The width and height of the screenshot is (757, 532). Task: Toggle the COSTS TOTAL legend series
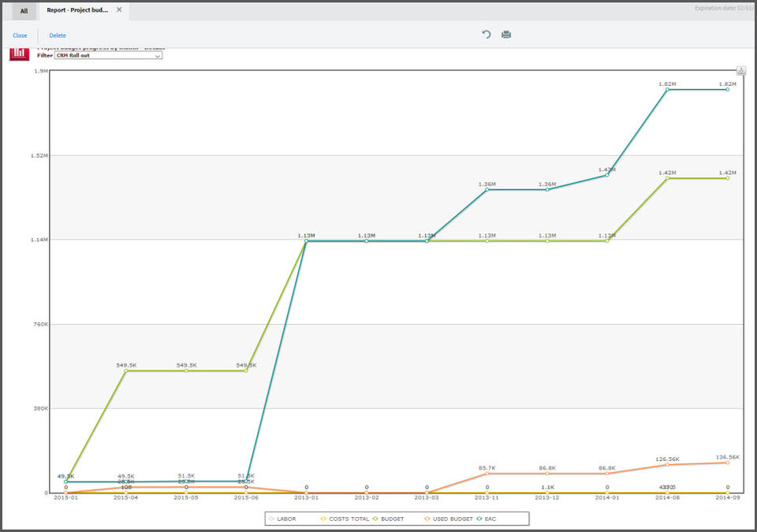[x=345, y=519]
